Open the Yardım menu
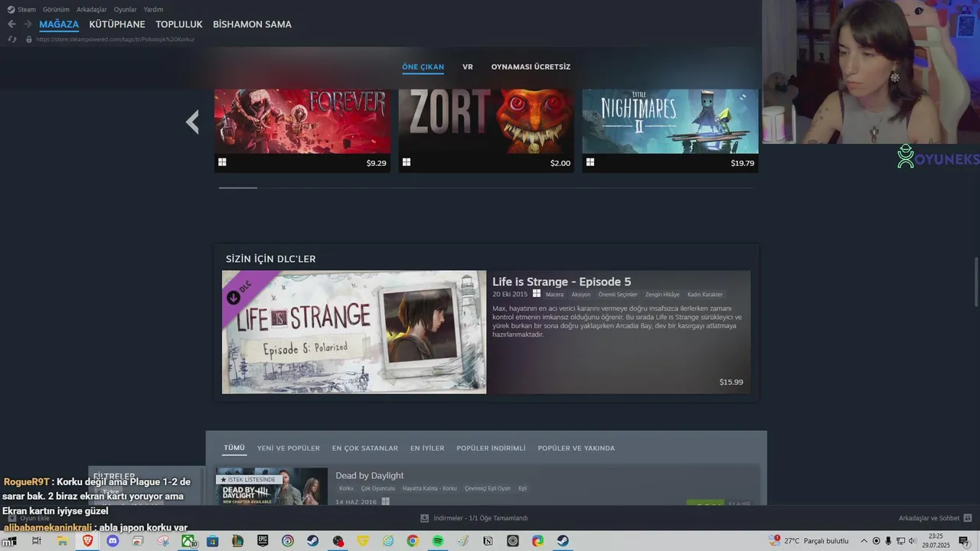Viewport: 980px width, 551px height. (x=154, y=9)
